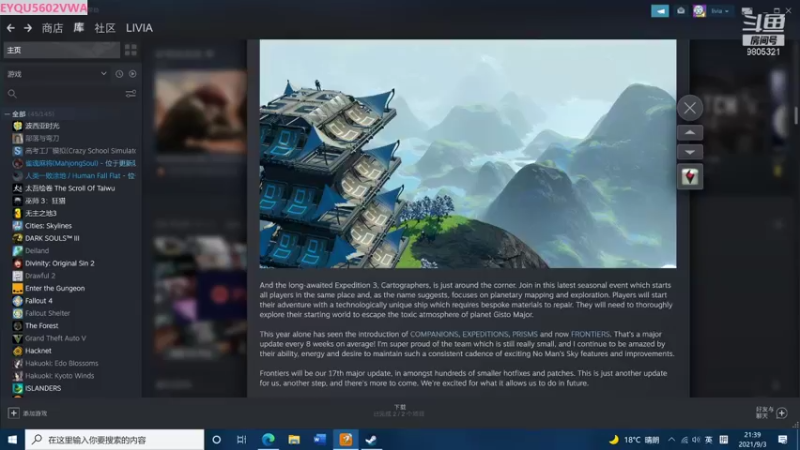The height and width of the screenshot is (450, 800).
Task: Go forward with the right arrow
Action: coord(28,28)
